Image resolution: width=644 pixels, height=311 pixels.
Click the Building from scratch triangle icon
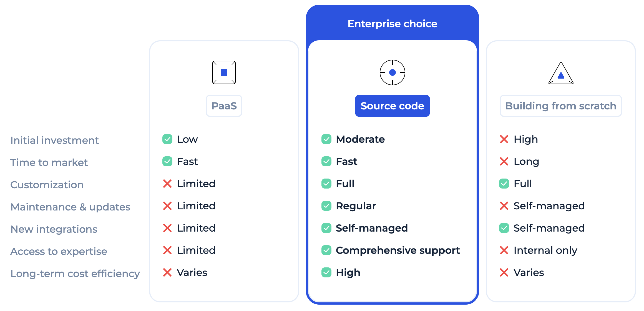tap(561, 73)
